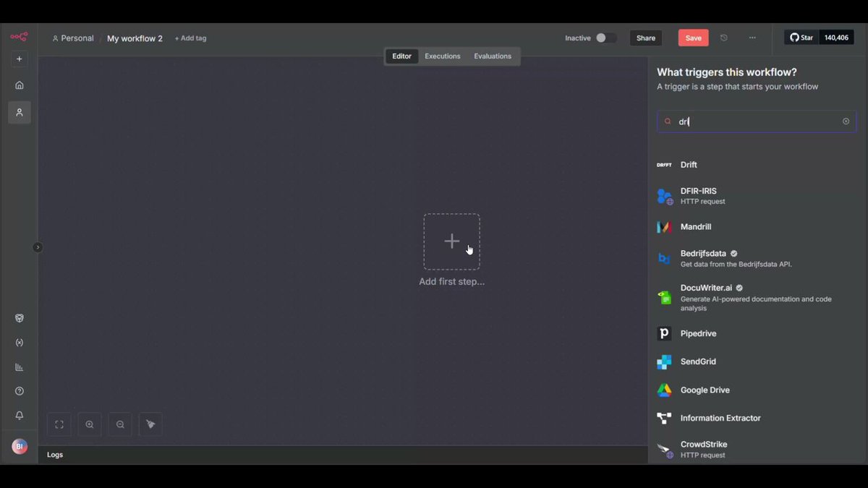Screen dimensions: 868x488
Task: Open the Overview home icon in sidebar
Action: click(x=20, y=85)
